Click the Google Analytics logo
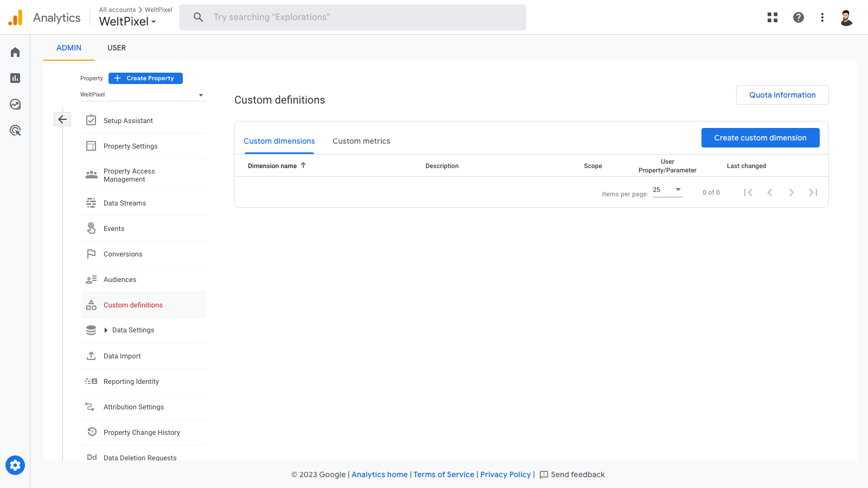868x488 pixels. pos(16,17)
